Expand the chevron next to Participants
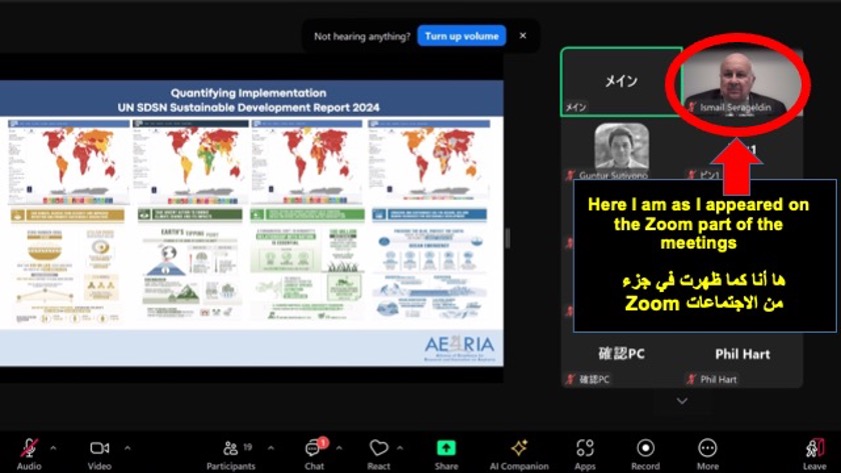 point(267,447)
